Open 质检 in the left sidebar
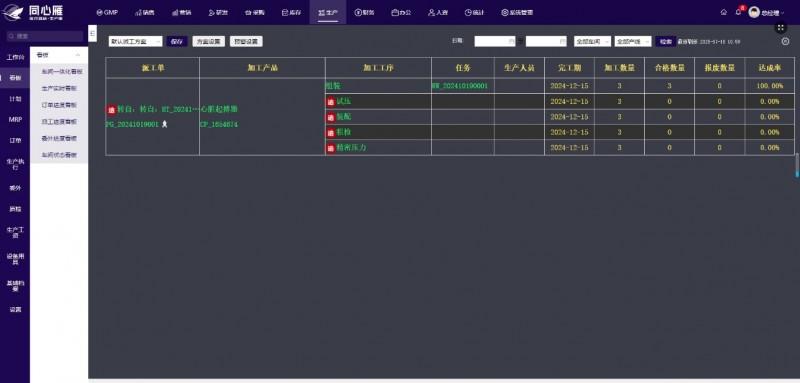This screenshot has height=383, width=800. pos(15,209)
